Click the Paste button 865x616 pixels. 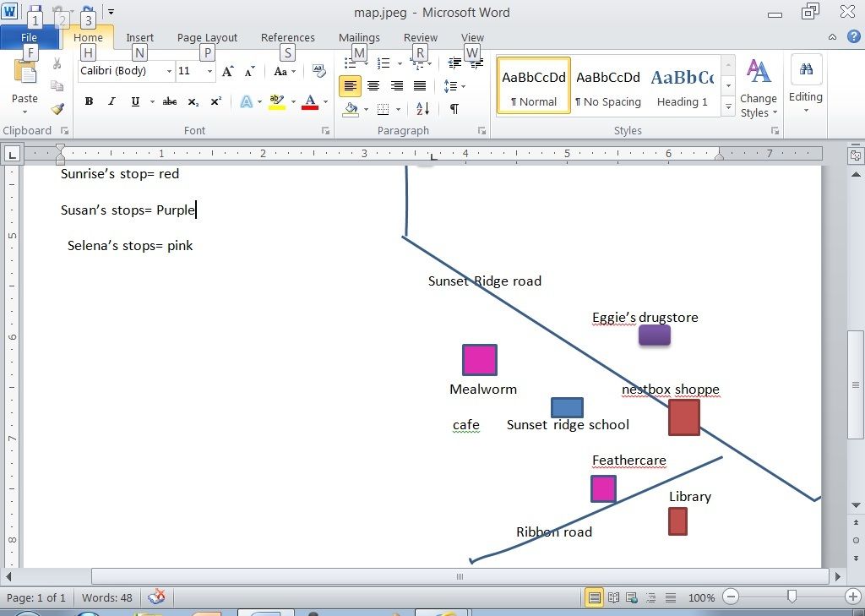[24, 84]
